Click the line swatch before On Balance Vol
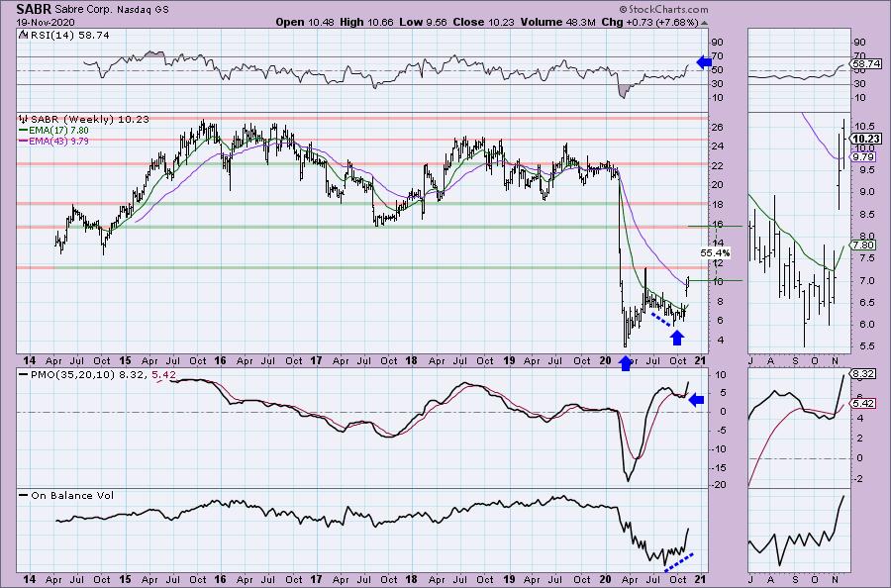 click(x=24, y=495)
